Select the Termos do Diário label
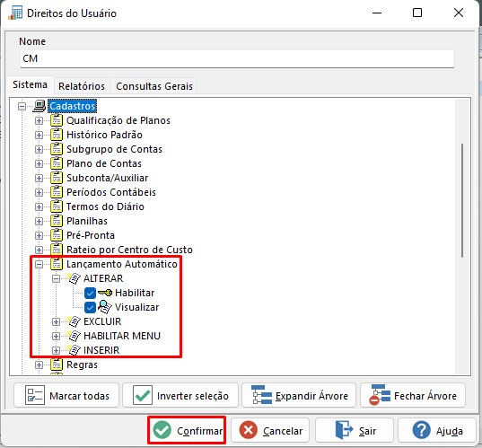The height and width of the screenshot is (448, 482). 105,206
